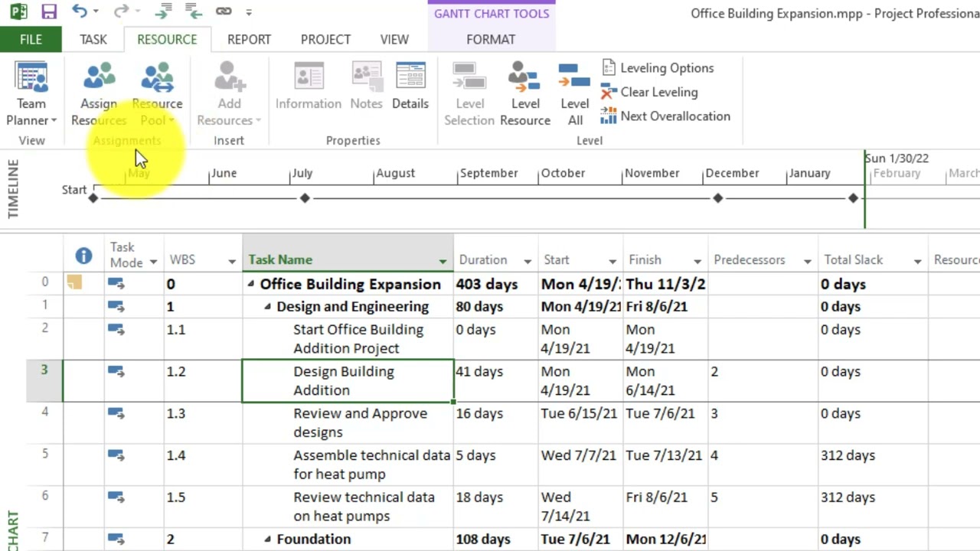Switch to the PROJECT tab
The height and width of the screenshot is (551, 980).
click(325, 39)
